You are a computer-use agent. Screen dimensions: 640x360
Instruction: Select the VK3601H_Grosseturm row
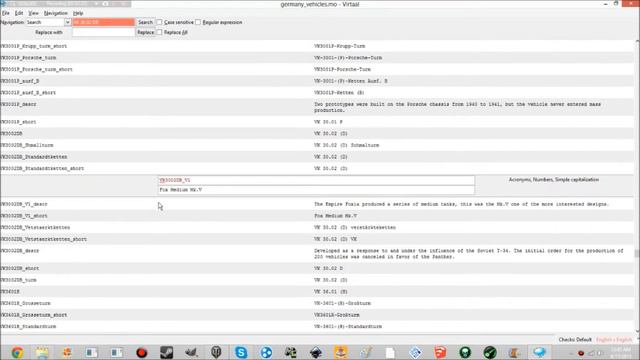pos(317,303)
